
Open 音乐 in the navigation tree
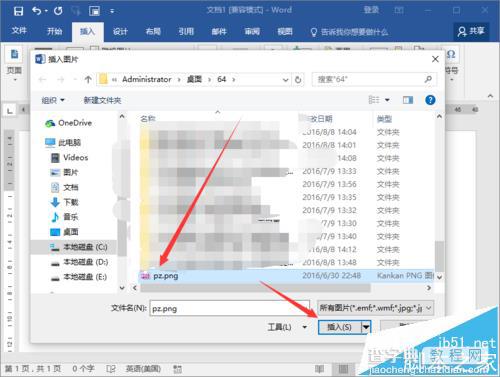pos(64,217)
